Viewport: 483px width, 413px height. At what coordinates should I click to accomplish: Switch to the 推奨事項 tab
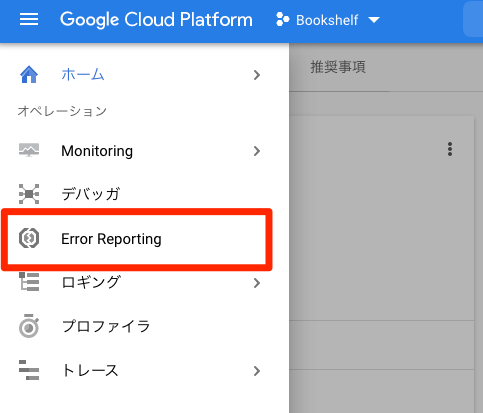click(x=338, y=67)
